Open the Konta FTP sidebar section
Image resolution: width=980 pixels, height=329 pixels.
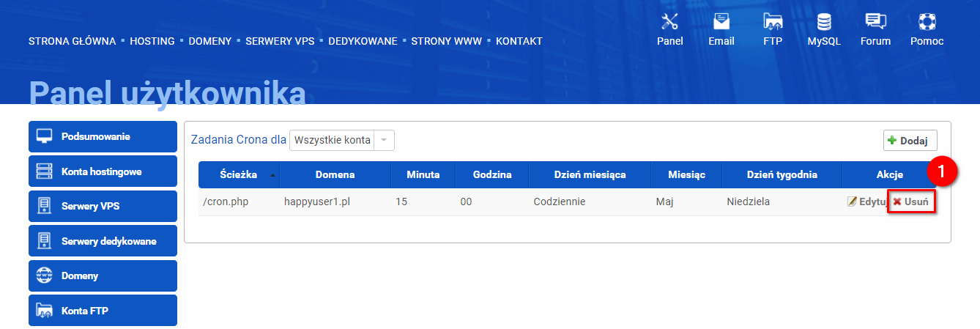coord(103,311)
